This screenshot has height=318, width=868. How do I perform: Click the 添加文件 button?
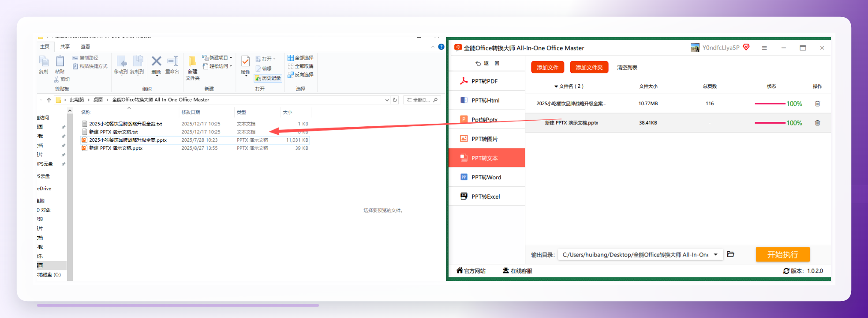(547, 67)
